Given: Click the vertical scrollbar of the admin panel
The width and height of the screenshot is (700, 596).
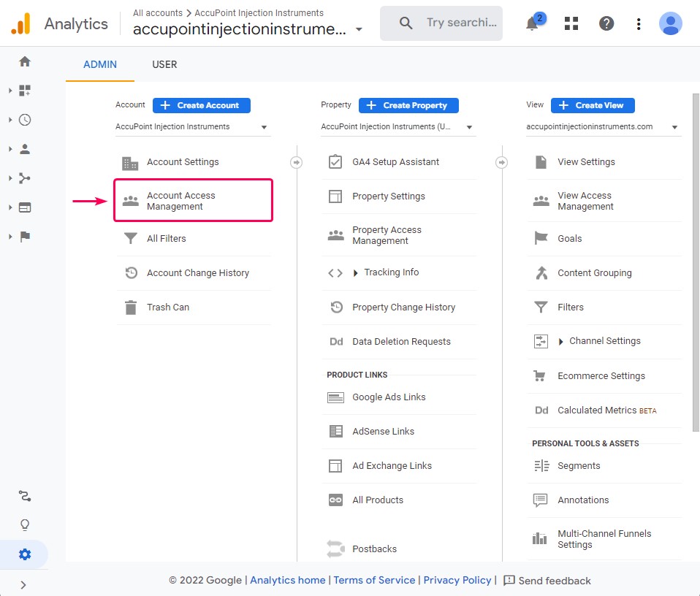Looking at the screenshot, I should [696, 262].
